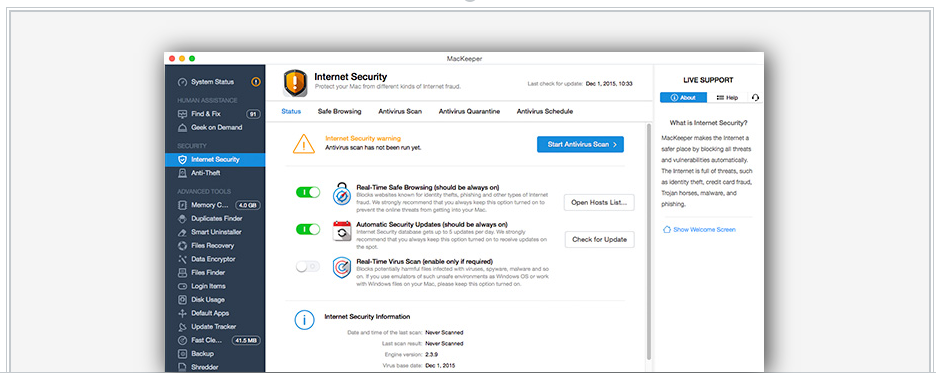
Task: Open Duplicates Finder tool
Action: click(215, 218)
